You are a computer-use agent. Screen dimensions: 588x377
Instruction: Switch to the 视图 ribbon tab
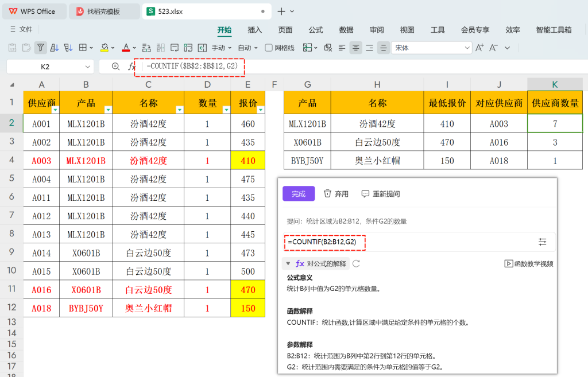407,30
